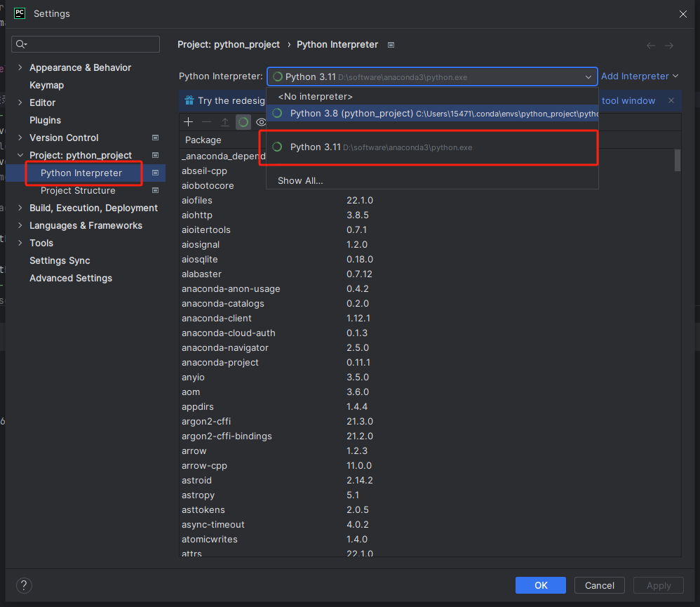This screenshot has height=607, width=700.
Task: Click the forward navigation arrow
Action: pos(669,45)
